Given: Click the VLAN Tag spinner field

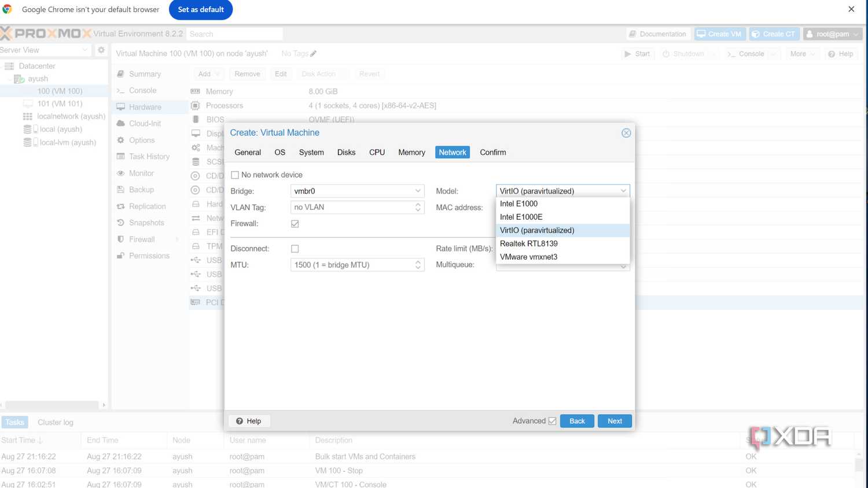Looking at the screenshot, I should tap(357, 207).
